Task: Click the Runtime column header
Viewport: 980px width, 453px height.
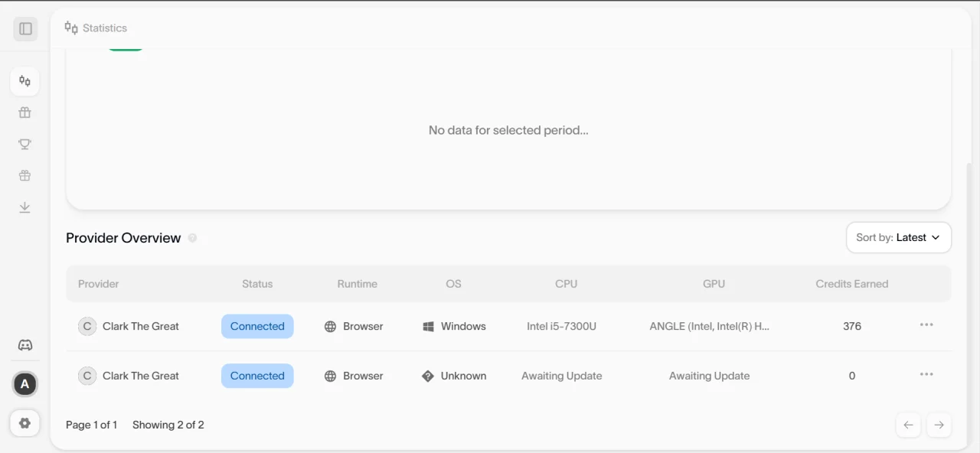Action: click(357, 284)
